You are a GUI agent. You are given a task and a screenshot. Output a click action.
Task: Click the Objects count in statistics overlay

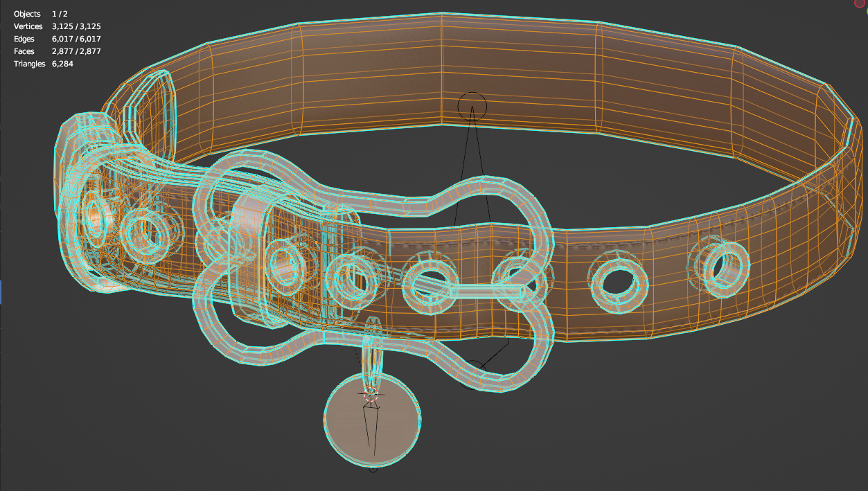coord(41,14)
